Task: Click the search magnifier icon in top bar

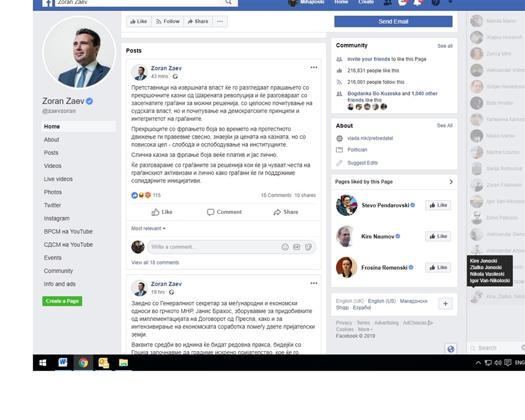Action: [x=228, y=2]
